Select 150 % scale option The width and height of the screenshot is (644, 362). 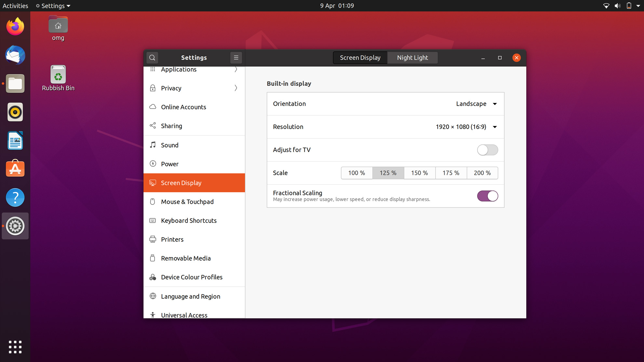click(420, 173)
